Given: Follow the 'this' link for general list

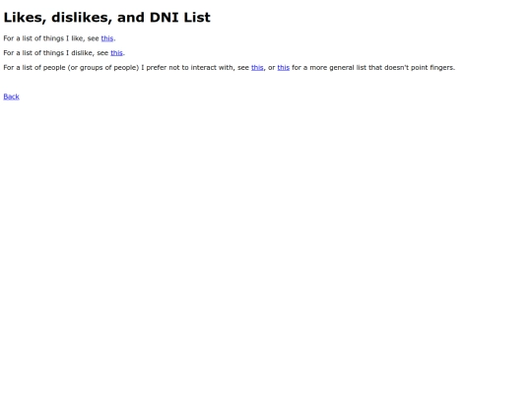Looking at the screenshot, I should (x=284, y=68).
